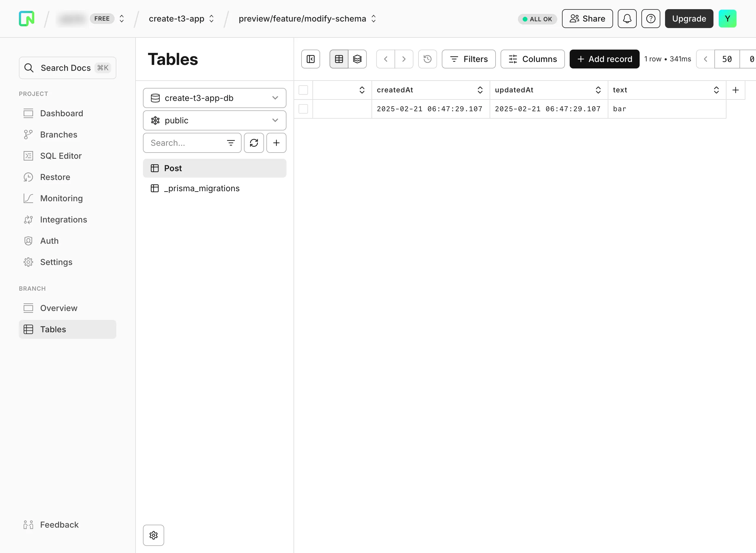Open table settings gear at bottom

[153, 535]
